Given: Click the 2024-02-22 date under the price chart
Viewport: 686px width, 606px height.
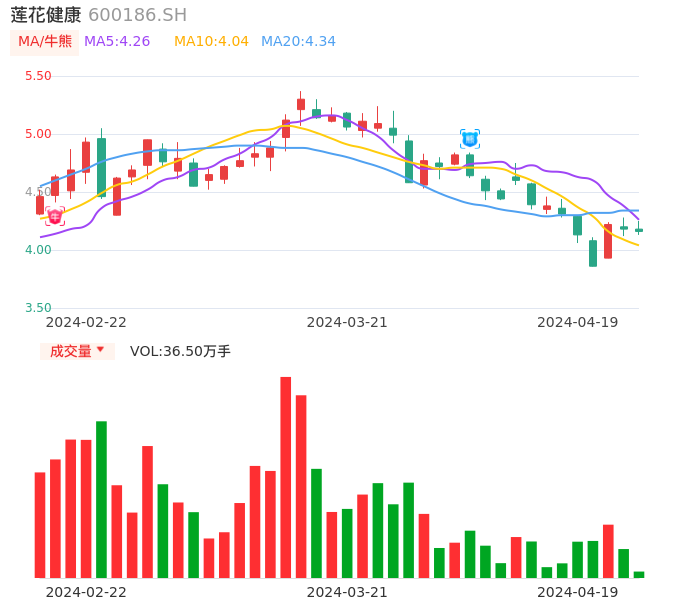Looking at the screenshot, I should [86, 322].
